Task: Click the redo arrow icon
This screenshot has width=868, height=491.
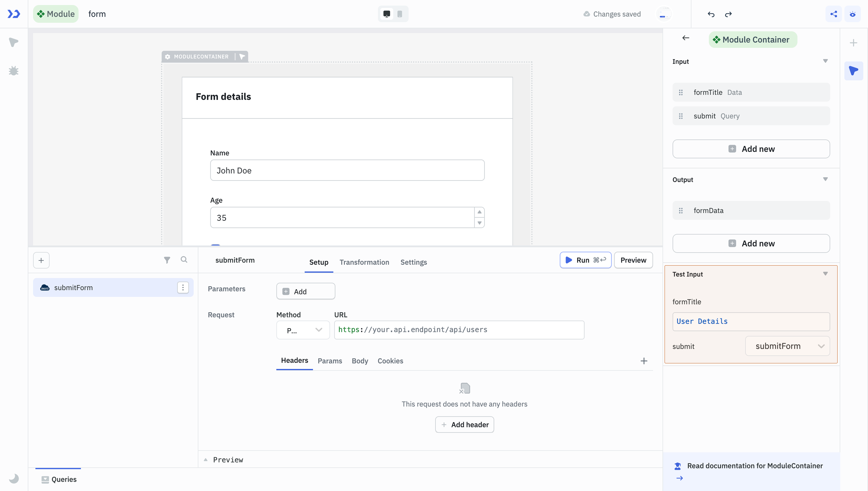Action: 728,14
